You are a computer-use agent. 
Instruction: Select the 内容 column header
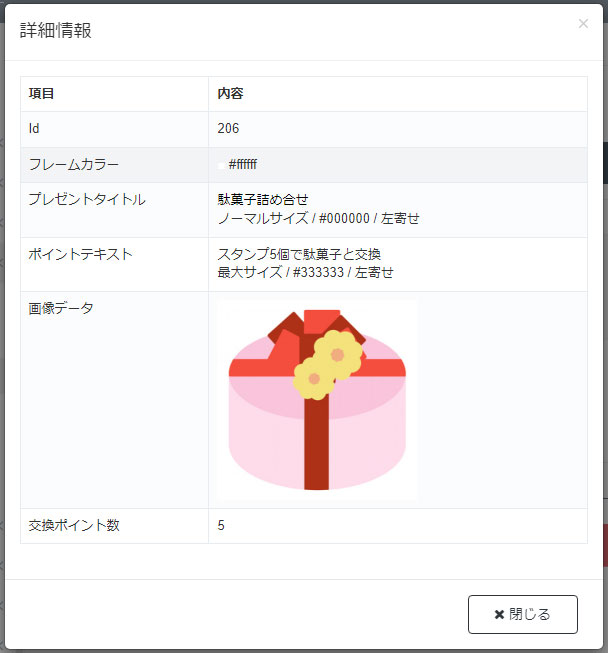click(x=230, y=94)
